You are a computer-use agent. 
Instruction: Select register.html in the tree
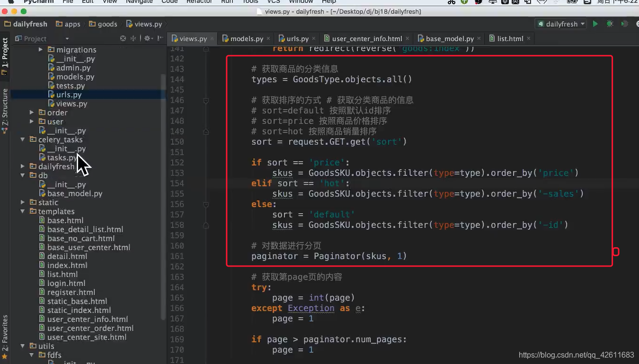[67, 292]
